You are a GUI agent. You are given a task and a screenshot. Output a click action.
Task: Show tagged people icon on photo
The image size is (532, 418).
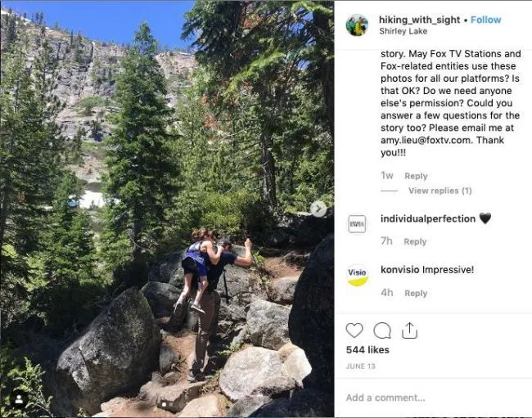[18, 400]
